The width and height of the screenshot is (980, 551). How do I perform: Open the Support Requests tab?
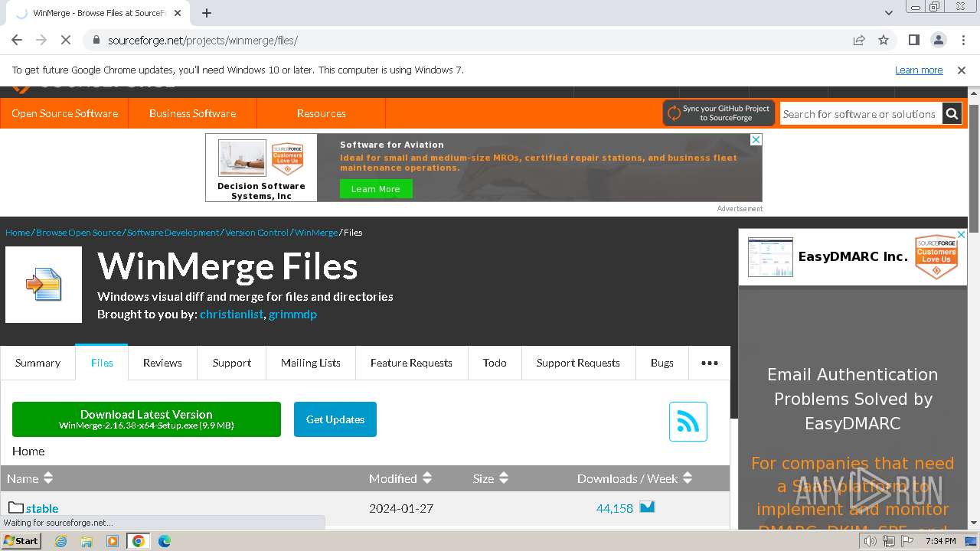click(578, 363)
